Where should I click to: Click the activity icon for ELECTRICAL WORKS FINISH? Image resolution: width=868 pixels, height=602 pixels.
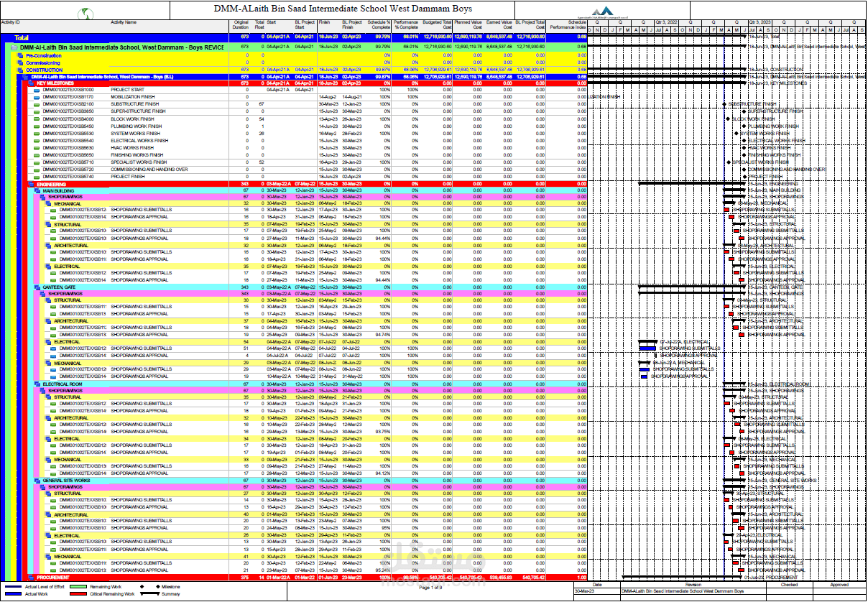coord(37,141)
